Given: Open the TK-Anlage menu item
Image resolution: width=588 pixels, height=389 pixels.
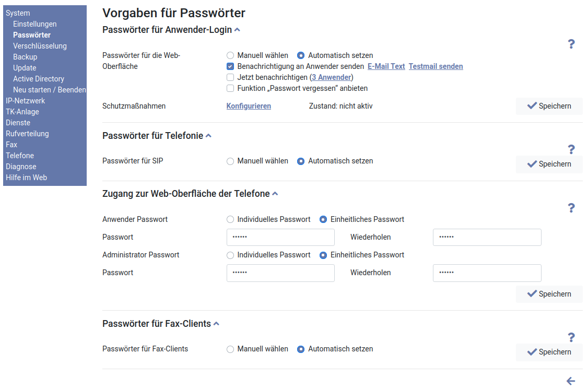Looking at the screenshot, I should click(22, 112).
